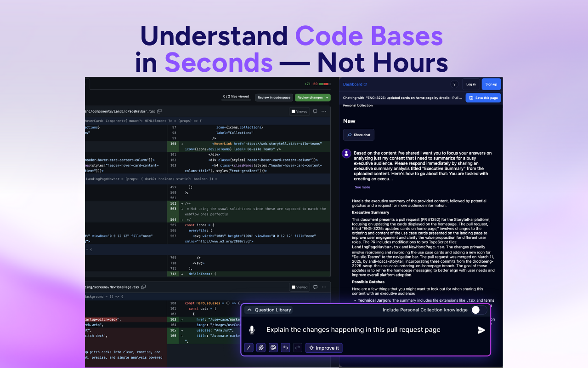Click the Log in button

coord(471,84)
